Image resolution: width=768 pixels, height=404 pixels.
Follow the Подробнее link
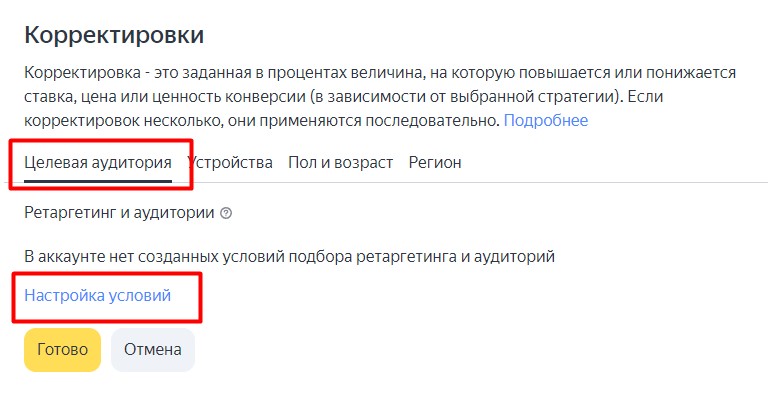545,120
